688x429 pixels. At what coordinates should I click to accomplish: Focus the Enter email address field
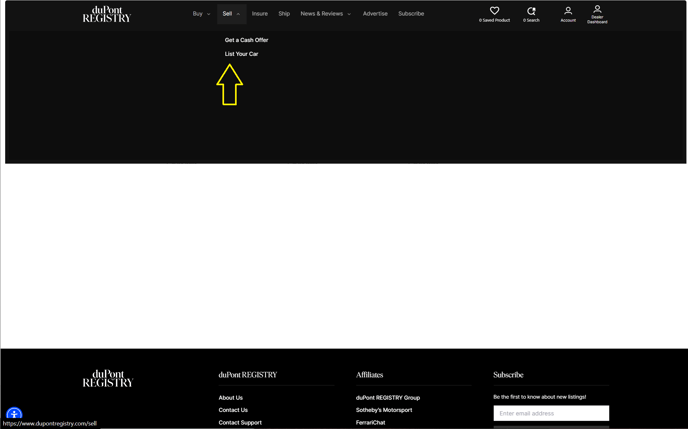tap(551, 413)
